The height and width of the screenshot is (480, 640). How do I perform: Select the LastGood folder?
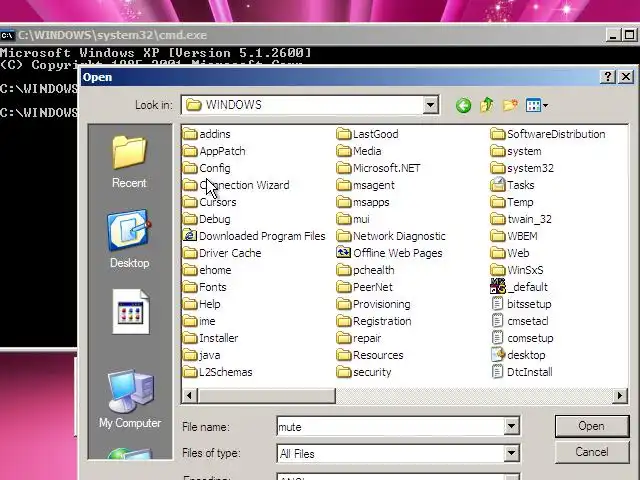click(x=368, y=134)
